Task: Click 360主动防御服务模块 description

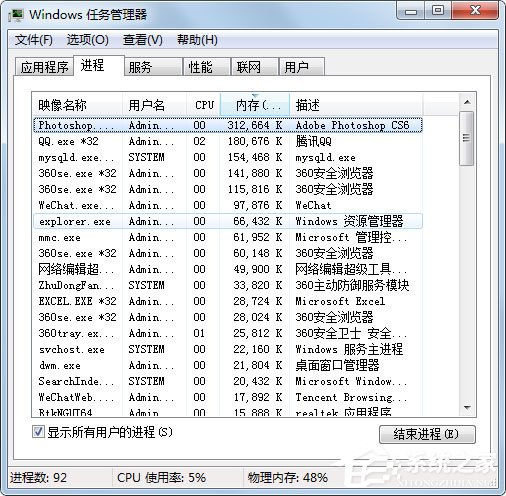Action: pyautogui.click(x=352, y=285)
